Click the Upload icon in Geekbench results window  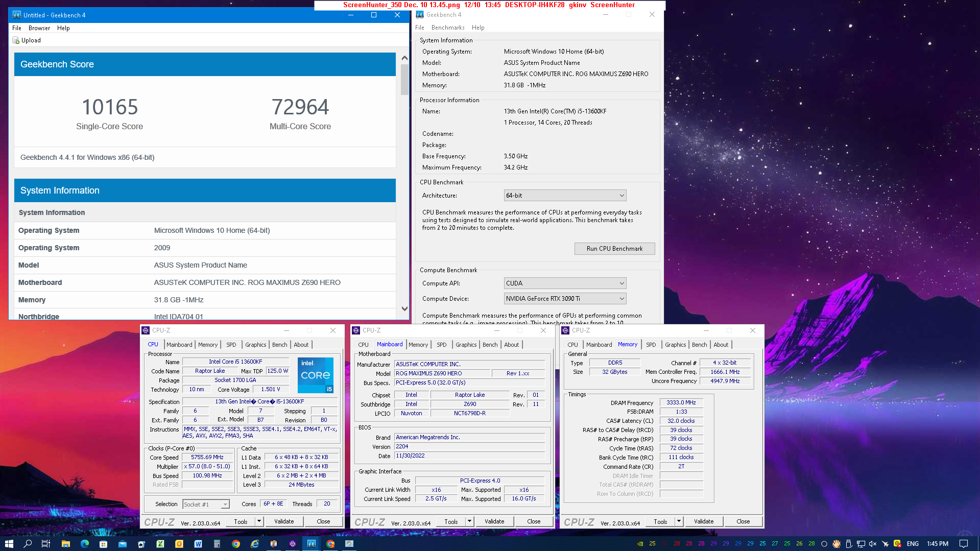16,40
